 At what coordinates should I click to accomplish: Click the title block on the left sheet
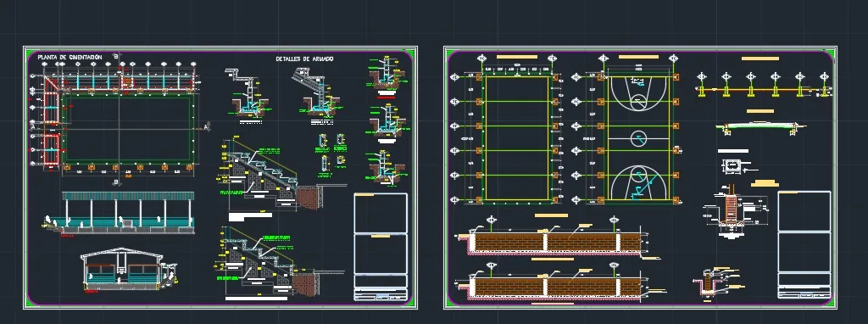point(381,247)
